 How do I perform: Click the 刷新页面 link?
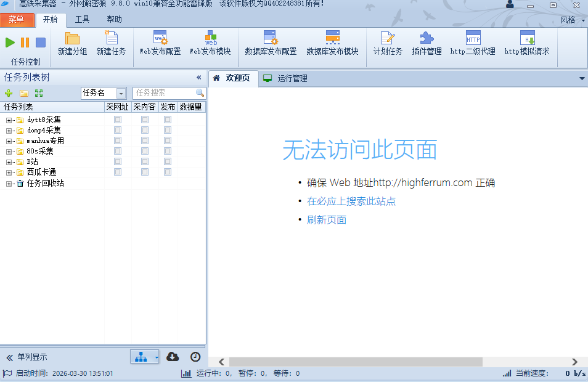coord(327,220)
